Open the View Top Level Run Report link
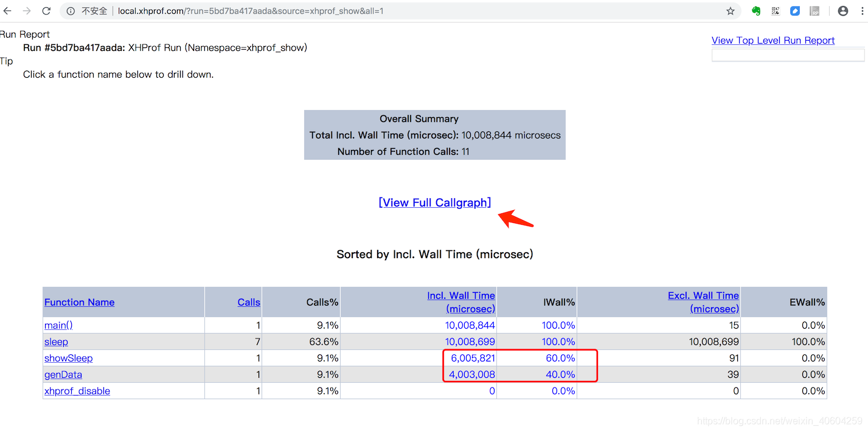Screen dimensions: 868x432 773,40
